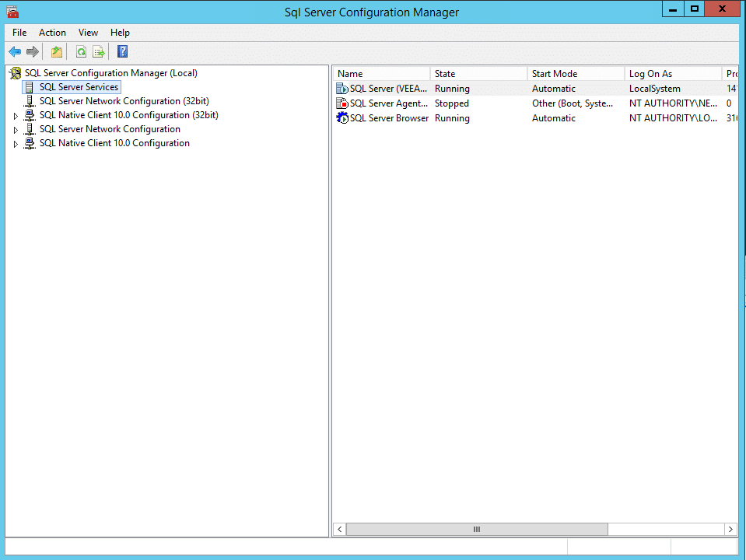Click the application icon in title bar
This screenshot has height=560, width=746.
(x=12, y=12)
